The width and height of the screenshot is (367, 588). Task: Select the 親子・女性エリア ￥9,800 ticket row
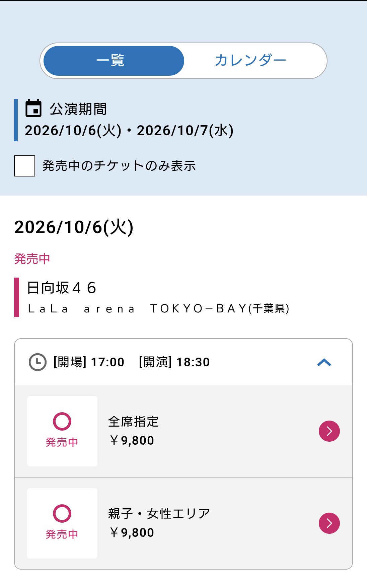click(183, 523)
